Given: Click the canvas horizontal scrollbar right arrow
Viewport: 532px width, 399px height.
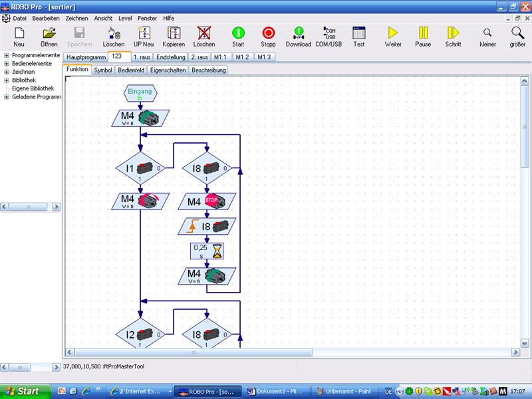Looking at the screenshot, I should (516, 352).
